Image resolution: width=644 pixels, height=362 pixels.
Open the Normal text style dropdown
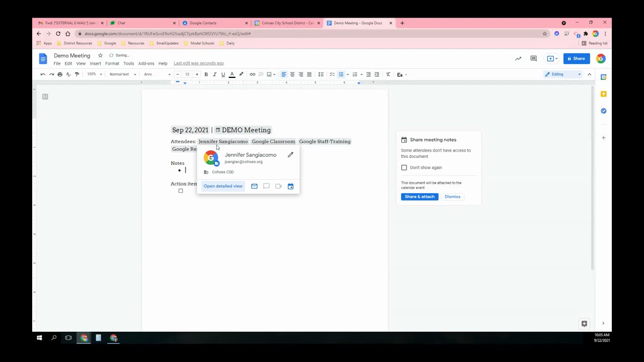[x=123, y=74]
